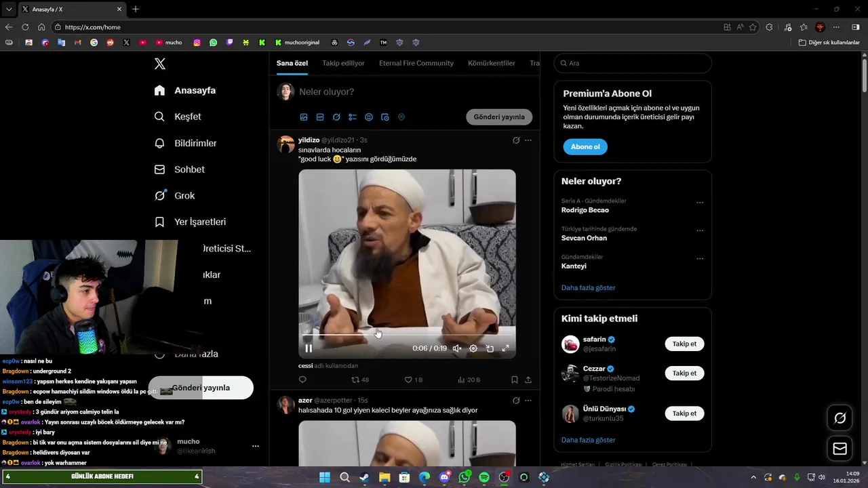868x488 pixels.
Task: Follow Ünlü Dünyası with Takip et
Action: click(x=684, y=413)
